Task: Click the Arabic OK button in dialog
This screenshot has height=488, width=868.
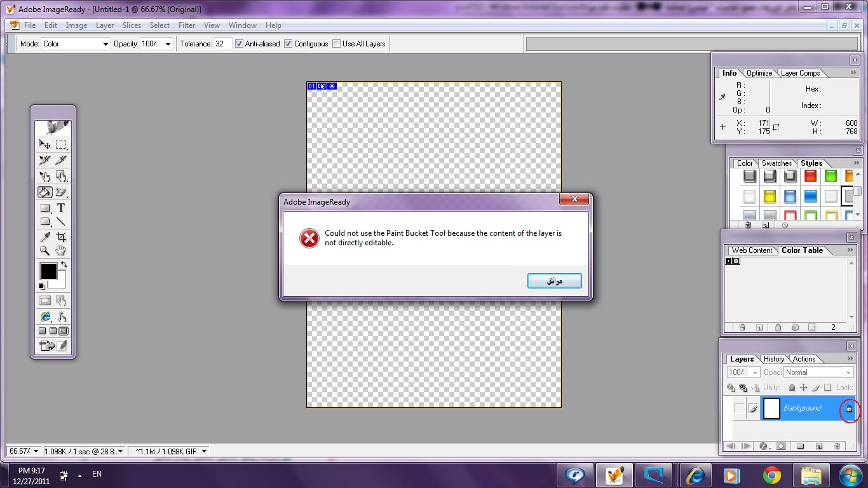Action: (x=554, y=281)
